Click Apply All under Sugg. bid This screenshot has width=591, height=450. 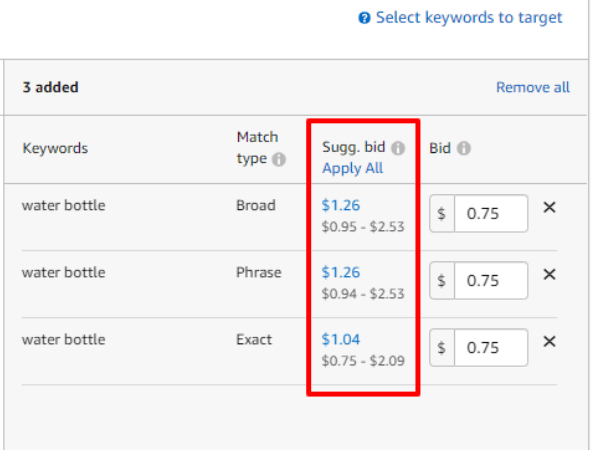[x=352, y=168]
